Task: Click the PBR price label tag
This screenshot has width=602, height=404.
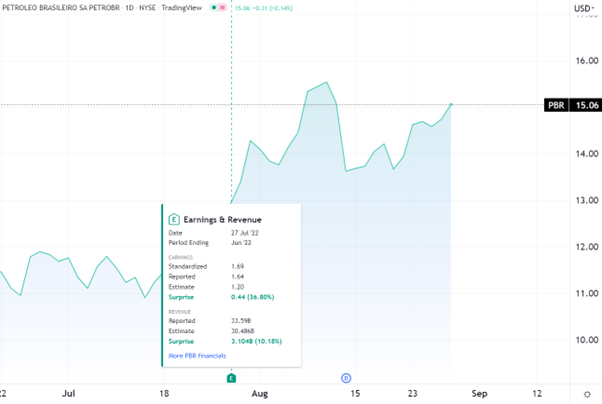Action: 556,105
